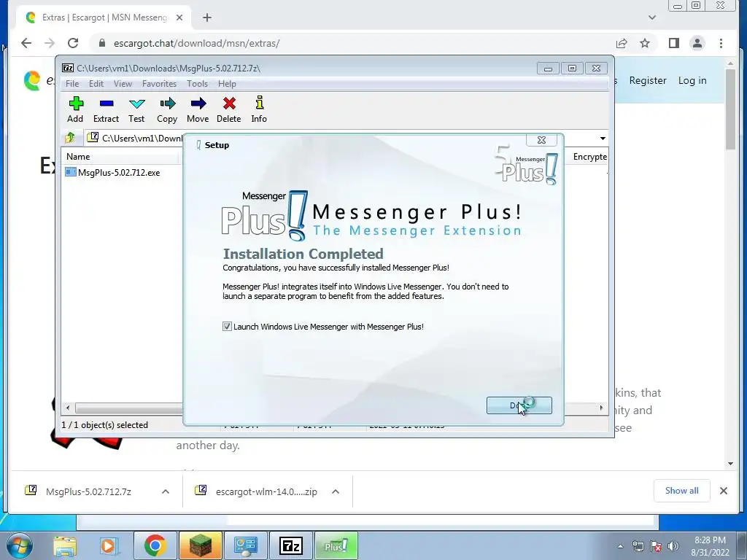Click the Done button in Setup
Screen dimensions: 747x560
[519, 405]
